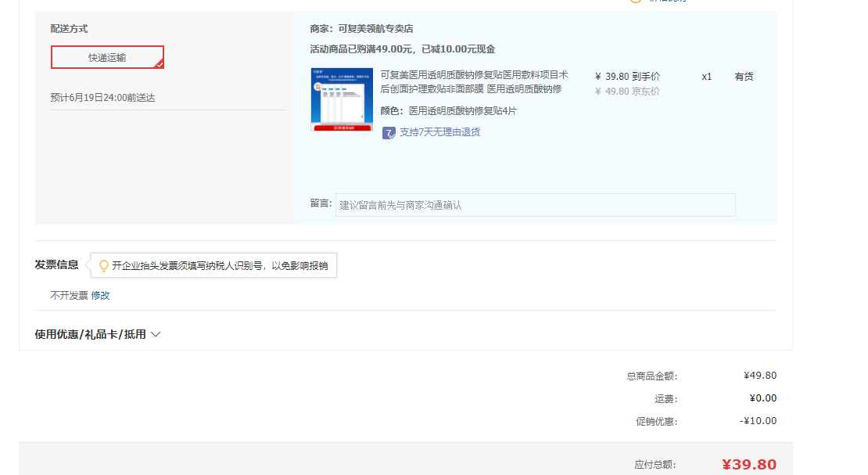Image resolution: width=868 pixels, height=475 pixels.
Task: Open the 可复美 product title link
Action: click(474, 82)
